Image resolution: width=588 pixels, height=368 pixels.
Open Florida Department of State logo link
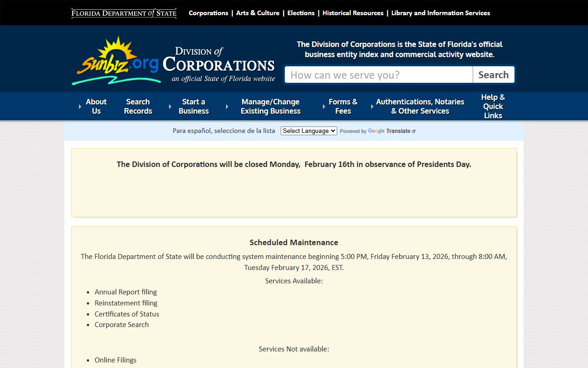point(124,13)
